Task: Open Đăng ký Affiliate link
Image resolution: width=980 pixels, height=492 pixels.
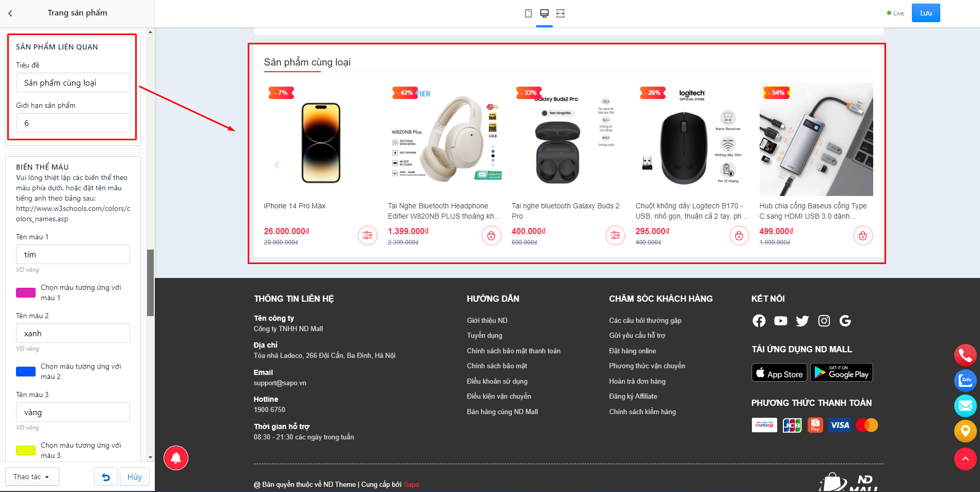Action: pyautogui.click(x=633, y=396)
